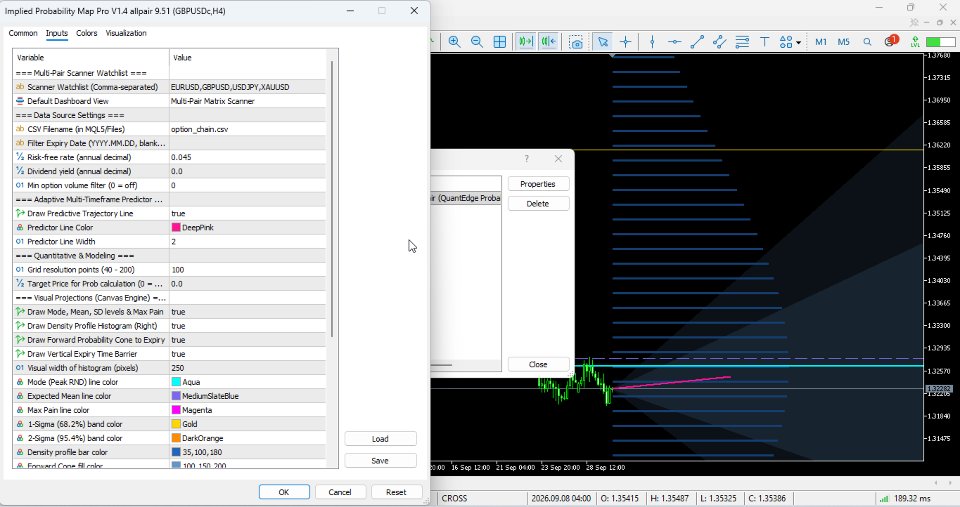
Task: Select the Gold 1-Sigma band color
Action: pos(247,424)
